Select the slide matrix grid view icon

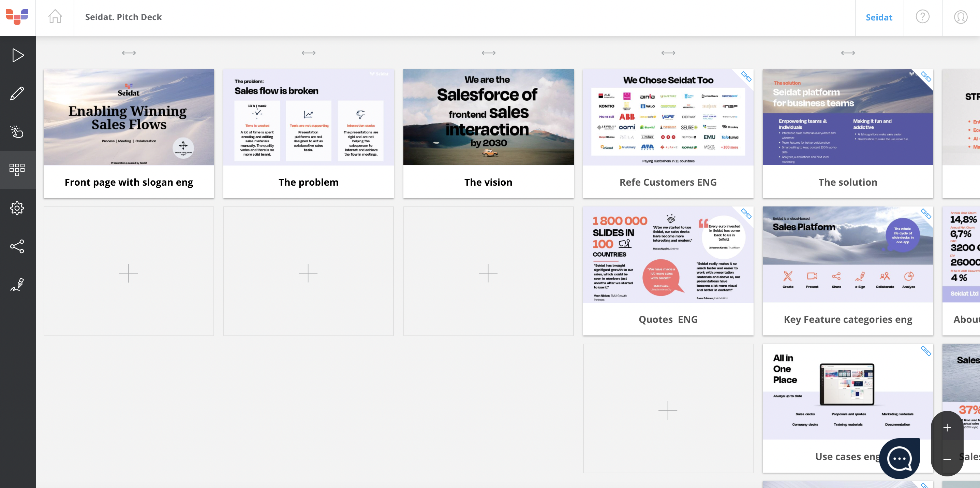17,169
